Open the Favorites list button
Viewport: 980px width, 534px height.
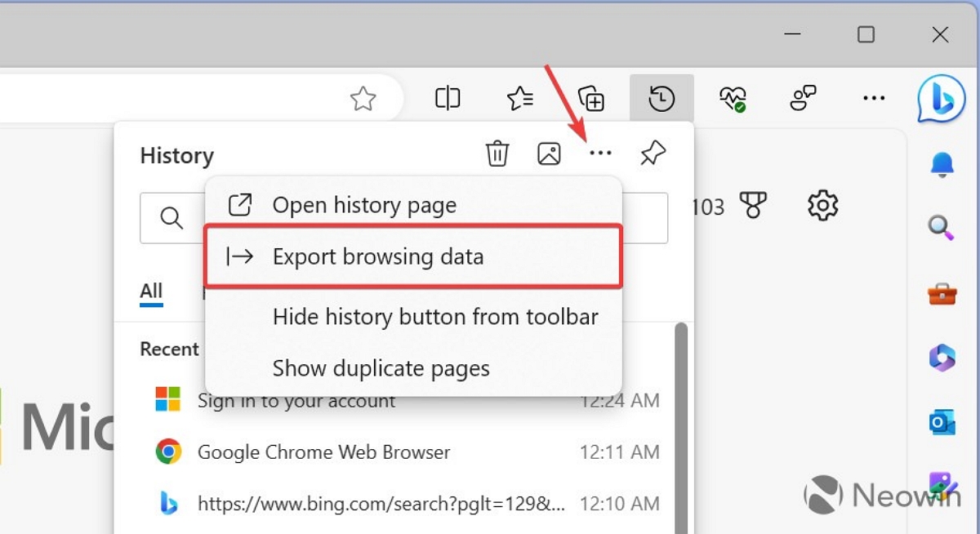(520, 99)
